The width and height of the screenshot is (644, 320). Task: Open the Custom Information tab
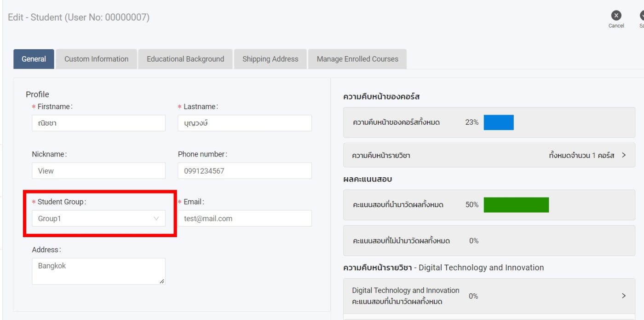pyautogui.click(x=96, y=59)
